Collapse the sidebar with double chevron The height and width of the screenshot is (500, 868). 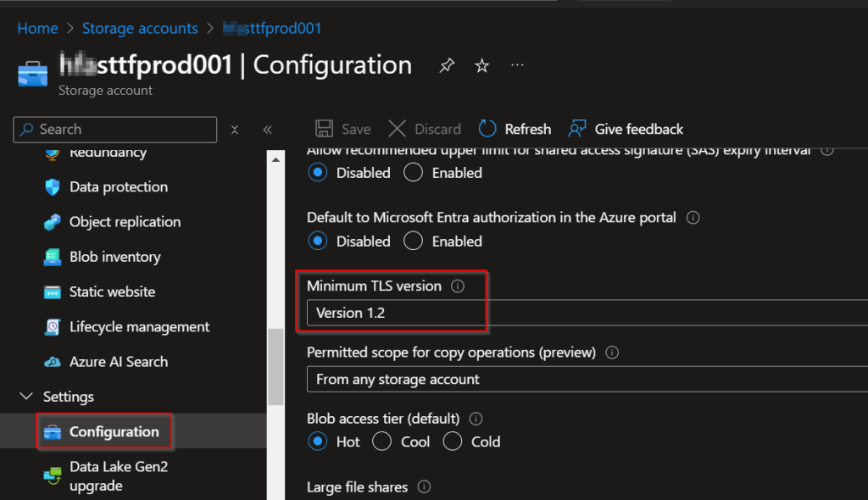(x=267, y=130)
